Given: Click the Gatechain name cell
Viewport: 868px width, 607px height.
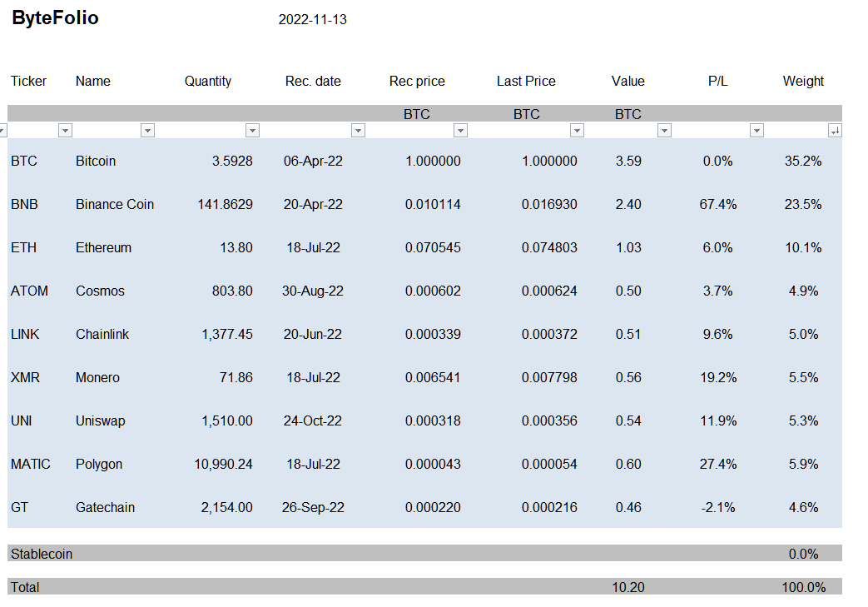Looking at the screenshot, I should point(105,507).
